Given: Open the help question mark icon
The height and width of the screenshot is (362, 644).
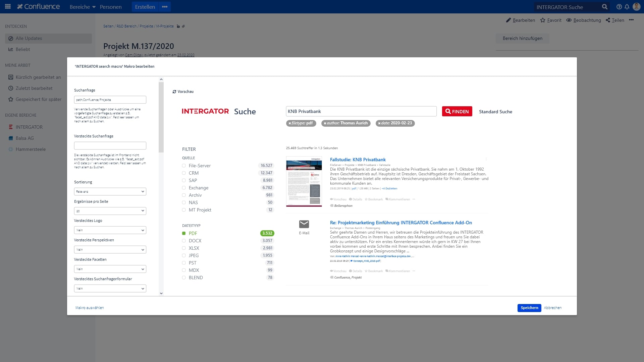Looking at the screenshot, I should click(619, 7).
